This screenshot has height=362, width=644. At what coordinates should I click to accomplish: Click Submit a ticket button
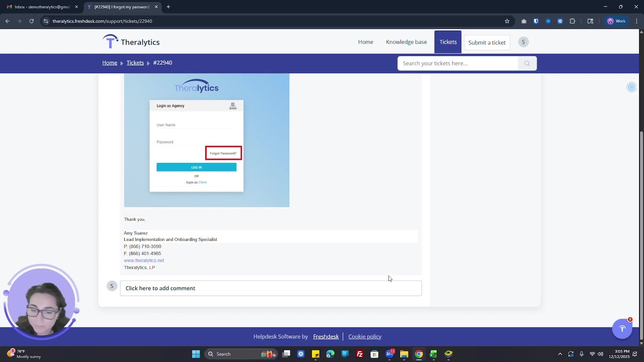487,42
